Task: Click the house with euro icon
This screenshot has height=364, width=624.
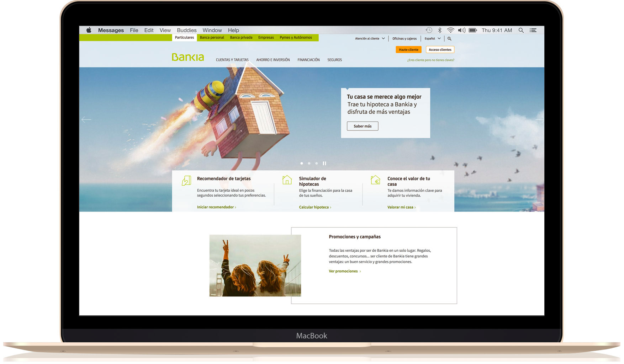Action: point(375,180)
